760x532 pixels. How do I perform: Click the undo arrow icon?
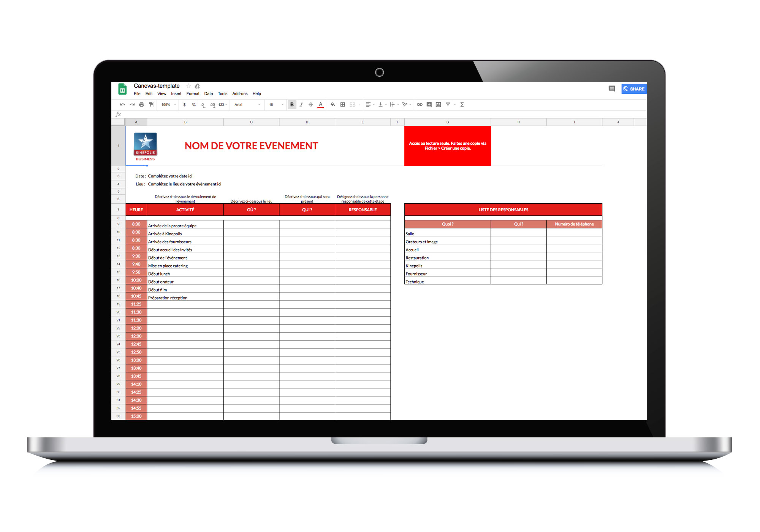(122, 104)
